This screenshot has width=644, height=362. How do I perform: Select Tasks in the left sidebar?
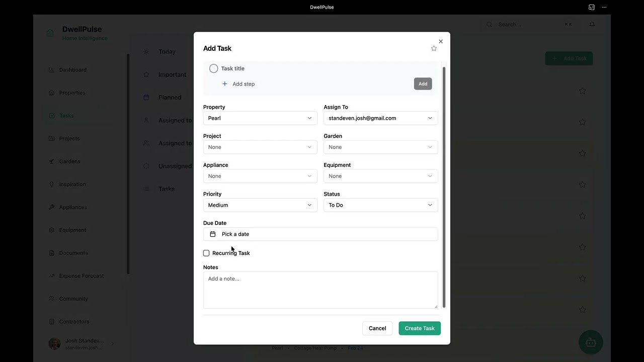(66, 116)
